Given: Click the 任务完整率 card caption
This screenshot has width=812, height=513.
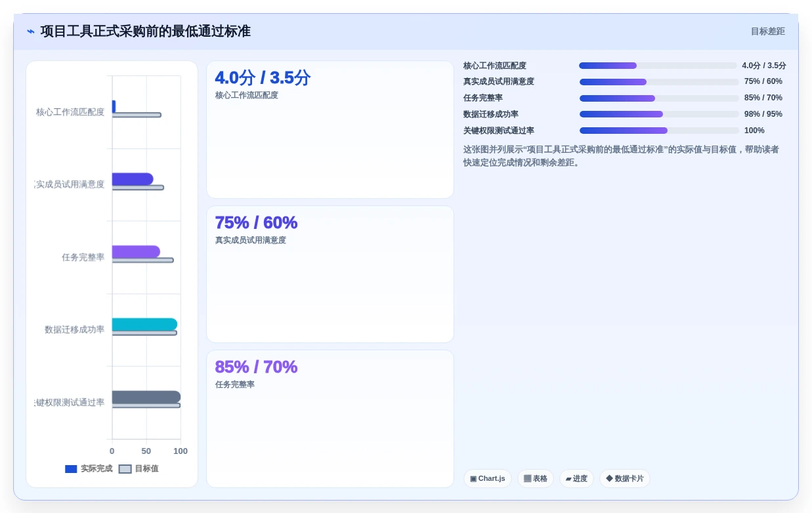Looking at the screenshot, I should (x=235, y=384).
